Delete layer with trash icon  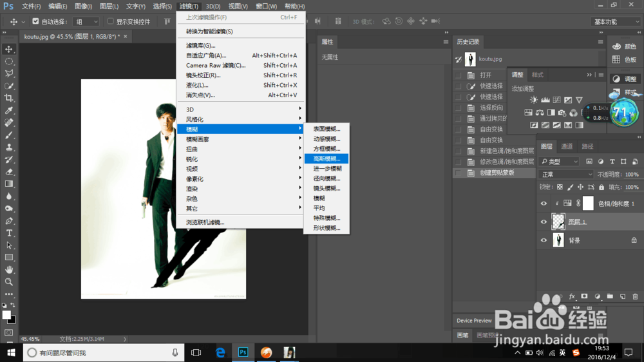(x=636, y=296)
